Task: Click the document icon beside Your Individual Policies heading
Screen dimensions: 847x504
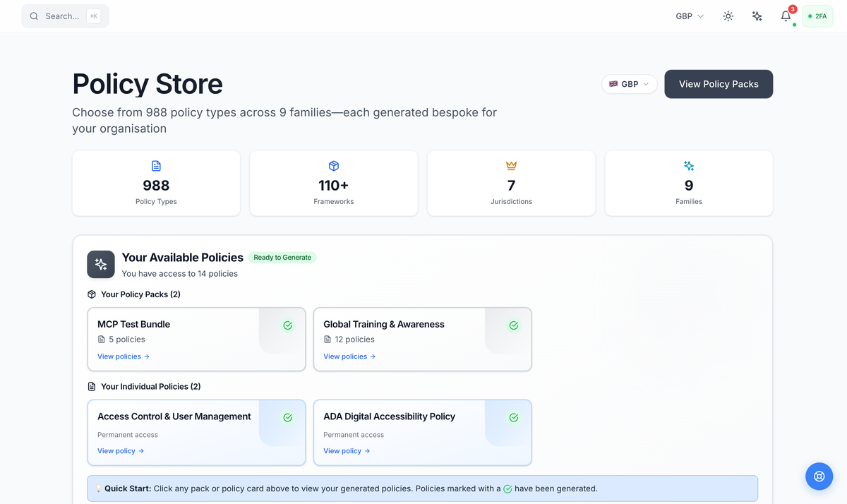Action: [x=91, y=386]
